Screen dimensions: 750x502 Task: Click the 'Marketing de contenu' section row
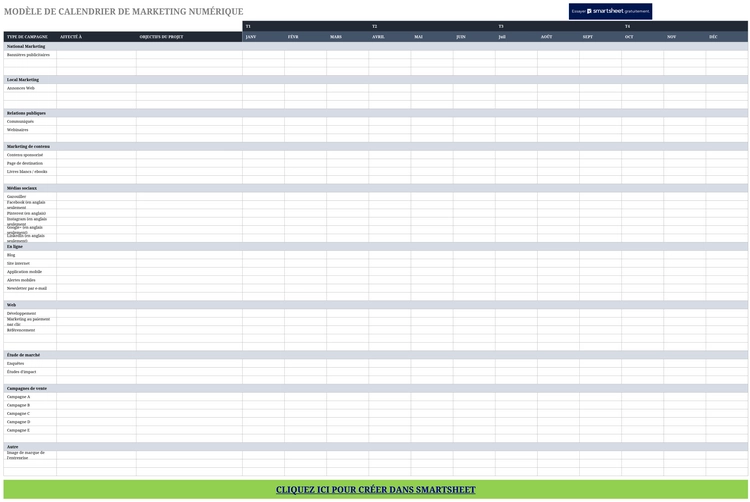click(376, 147)
